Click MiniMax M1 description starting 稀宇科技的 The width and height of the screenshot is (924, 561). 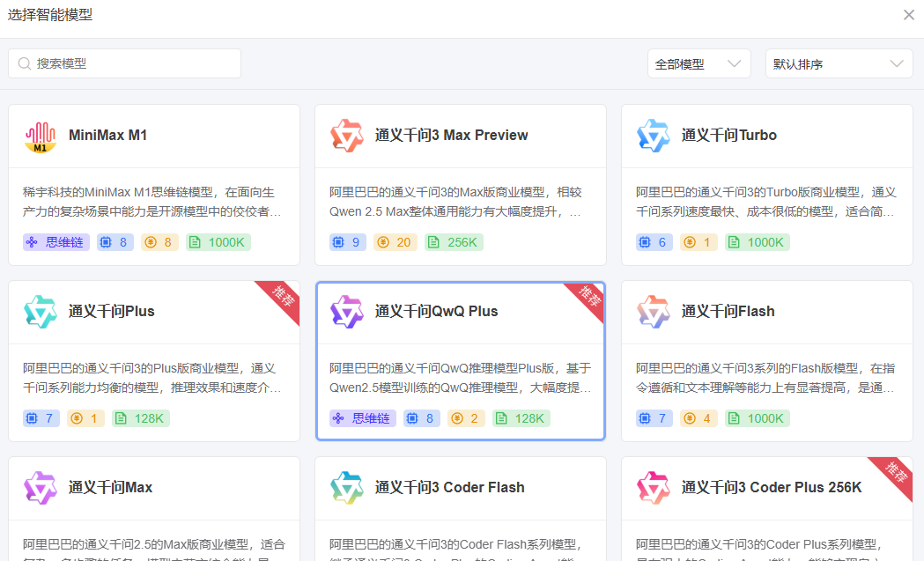[152, 202]
